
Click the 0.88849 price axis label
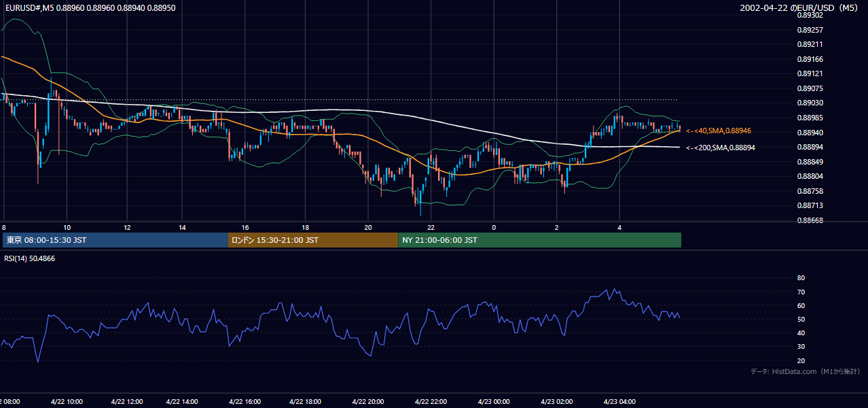(x=810, y=162)
